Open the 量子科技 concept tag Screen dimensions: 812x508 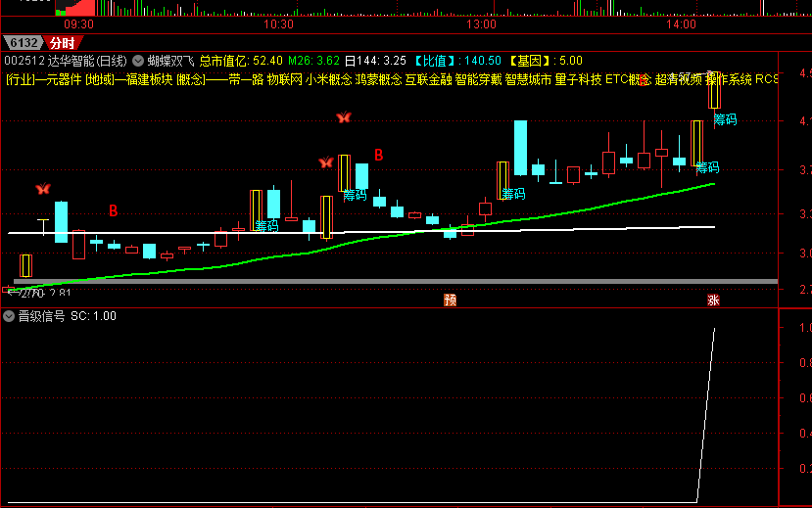click(x=579, y=79)
